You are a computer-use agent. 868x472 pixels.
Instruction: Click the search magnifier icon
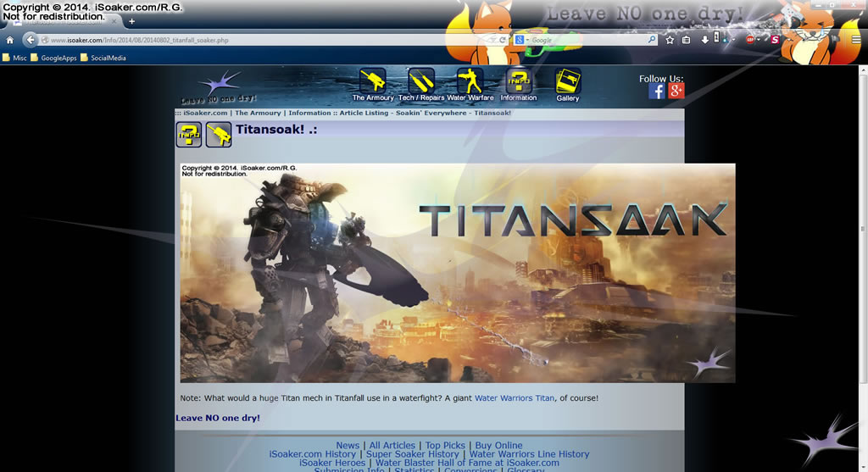click(652, 40)
